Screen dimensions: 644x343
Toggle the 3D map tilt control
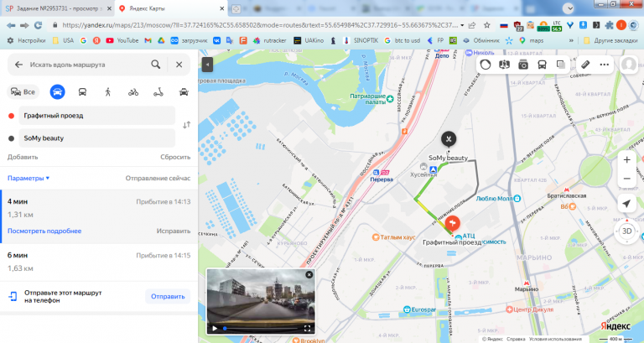click(626, 231)
